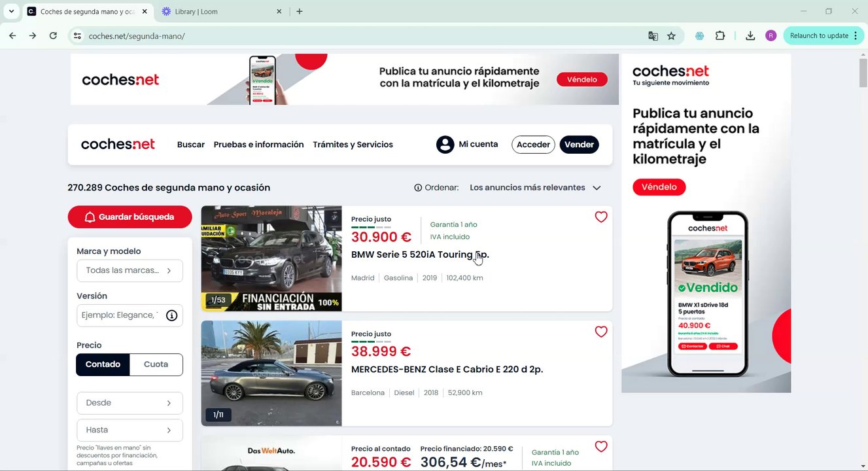The height and width of the screenshot is (471, 868).
Task: Favorite the 20.590 € listing heart
Action: point(601,447)
